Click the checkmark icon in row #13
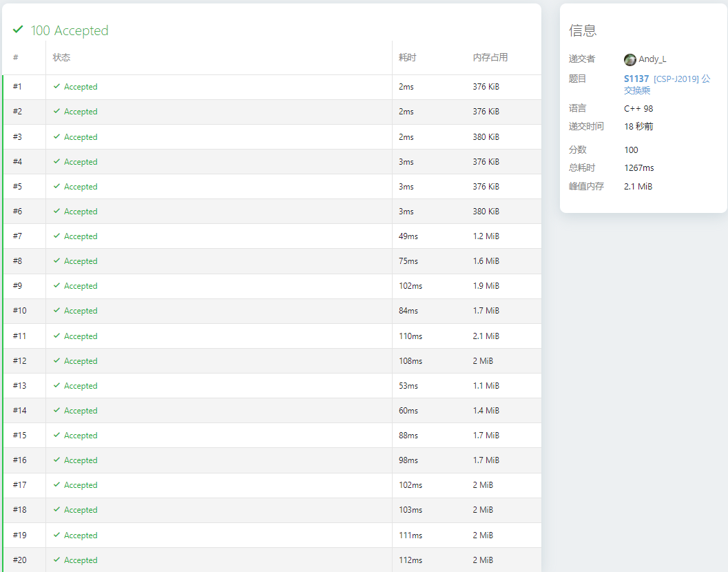This screenshot has height=572, width=728. (x=56, y=385)
